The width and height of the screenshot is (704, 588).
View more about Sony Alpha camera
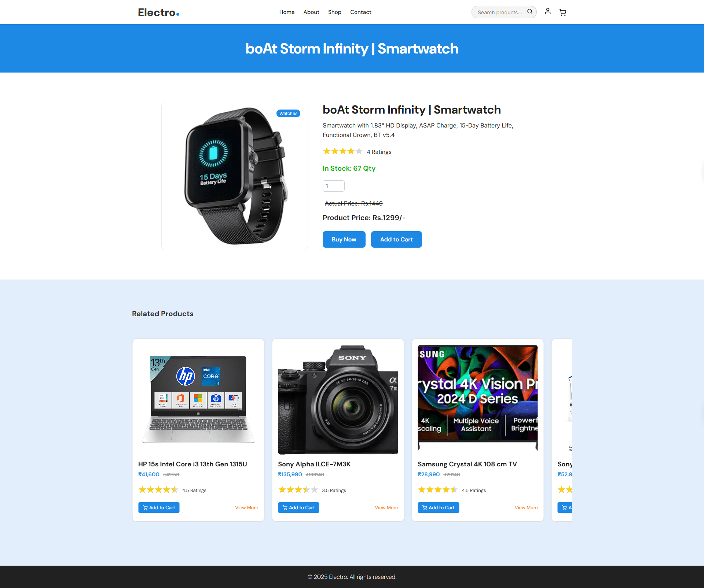coord(386,508)
